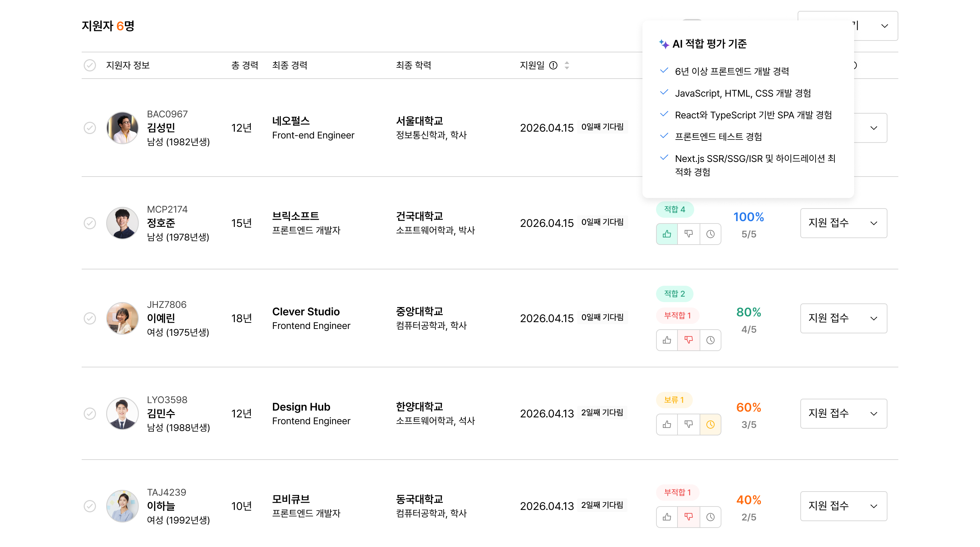This screenshot has width=980, height=547.
Task: Open applicant name 김성민
Action: click(161, 128)
